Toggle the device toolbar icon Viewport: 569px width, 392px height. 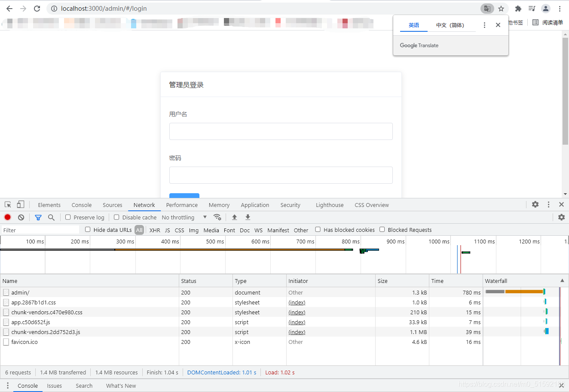click(20, 205)
